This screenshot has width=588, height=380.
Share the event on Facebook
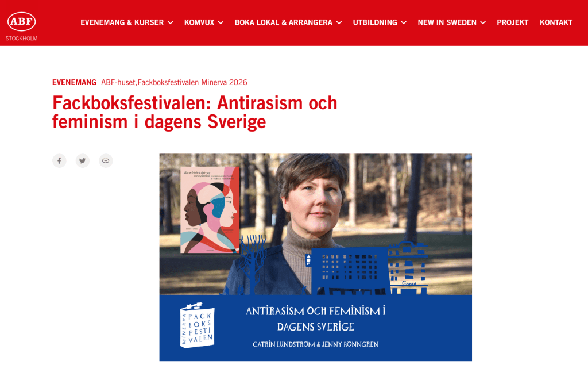(59, 161)
